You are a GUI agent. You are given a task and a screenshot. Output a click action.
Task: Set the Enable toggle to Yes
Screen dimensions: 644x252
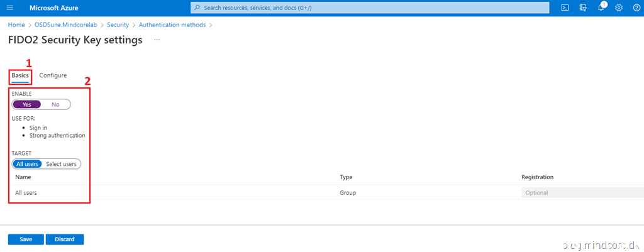click(x=27, y=104)
